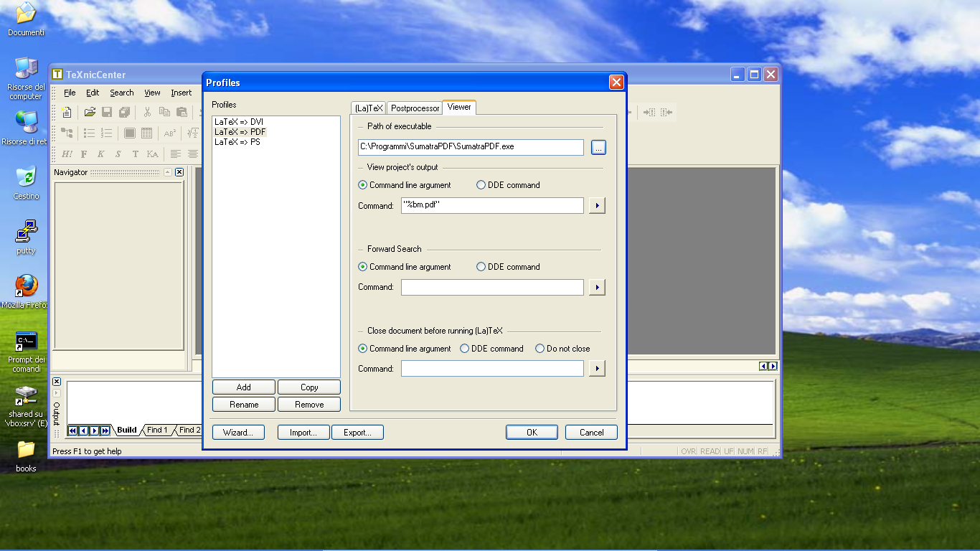The height and width of the screenshot is (551, 980).
Task: Select DDE command under Forward Search
Action: pos(508,267)
